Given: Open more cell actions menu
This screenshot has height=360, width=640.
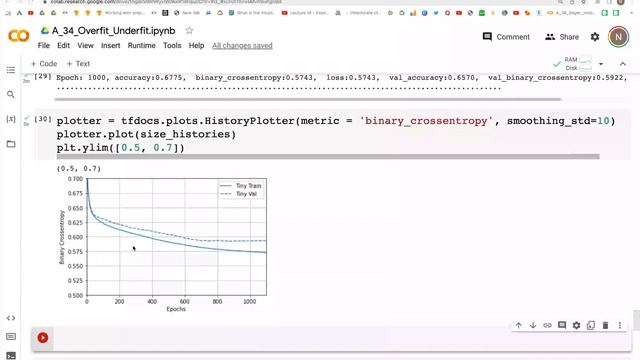Looking at the screenshot, I should (620, 325).
